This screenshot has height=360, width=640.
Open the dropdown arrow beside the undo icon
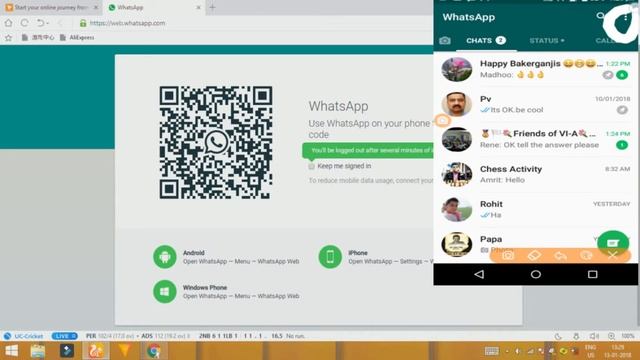(x=48, y=23)
